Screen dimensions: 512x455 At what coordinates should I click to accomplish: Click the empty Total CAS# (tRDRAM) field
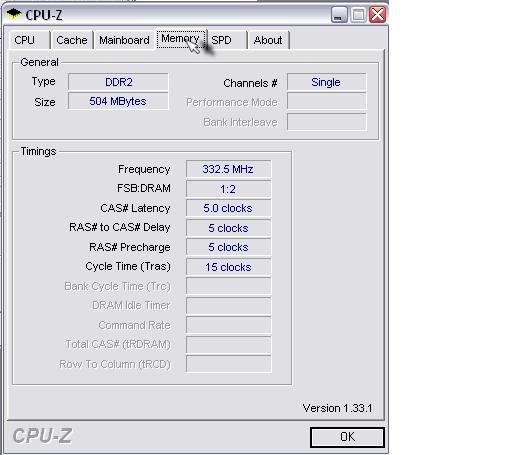click(228, 345)
